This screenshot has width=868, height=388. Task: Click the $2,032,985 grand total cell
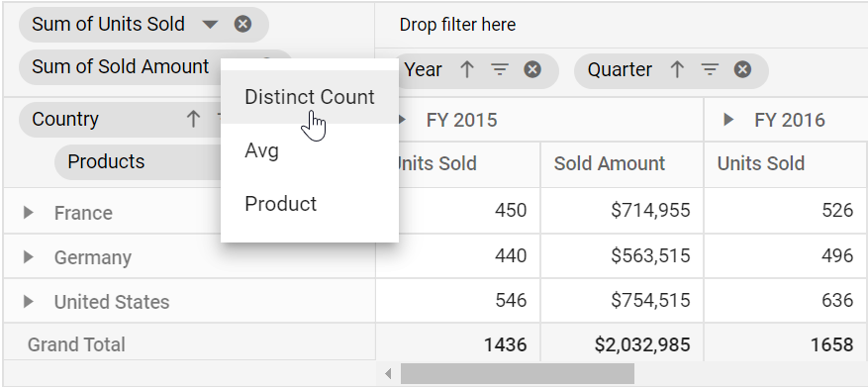tap(623, 343)
